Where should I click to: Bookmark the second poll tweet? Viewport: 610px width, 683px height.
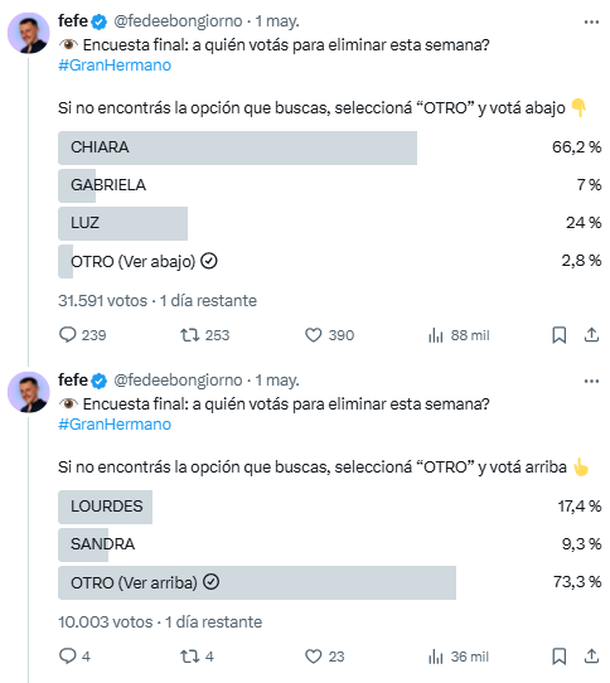point(559,656)
